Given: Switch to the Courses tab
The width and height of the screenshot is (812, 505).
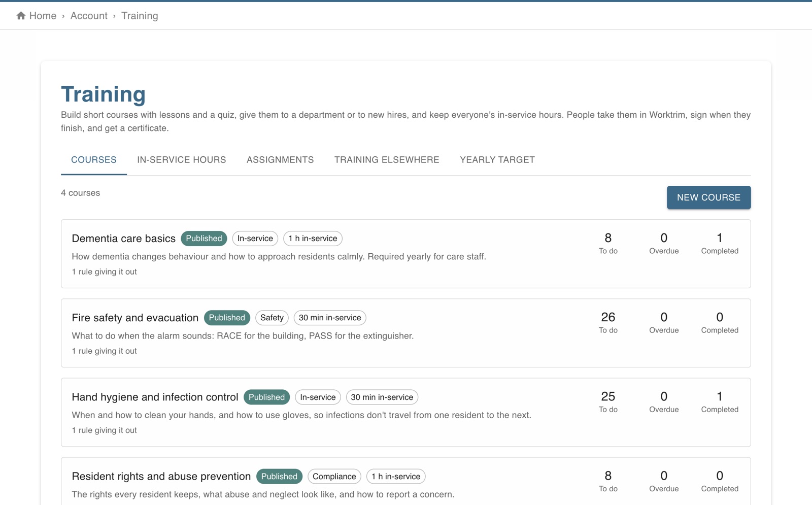Looking at the screenshot, I should [94, 160].
